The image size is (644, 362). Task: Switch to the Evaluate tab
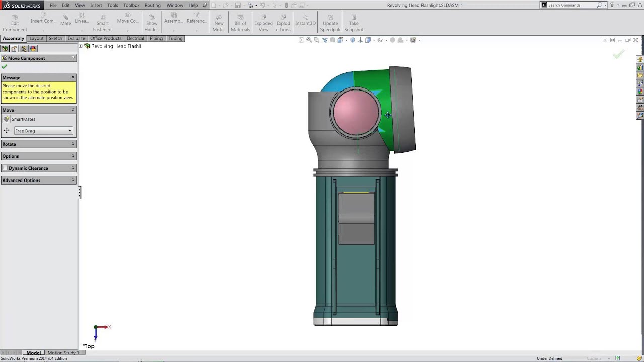click(76, 38)
